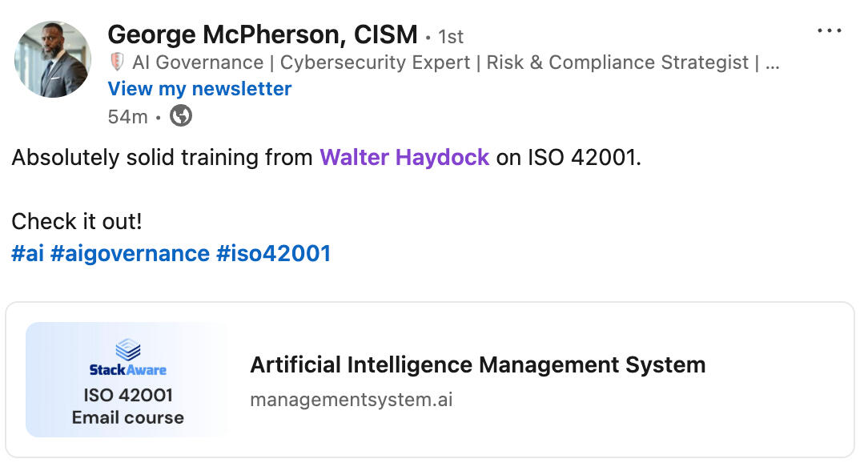Open Walter Haydock's mentioned profile
Image resolution: width=868 pixels, height=463 pixels.
[x=404, y=157]
